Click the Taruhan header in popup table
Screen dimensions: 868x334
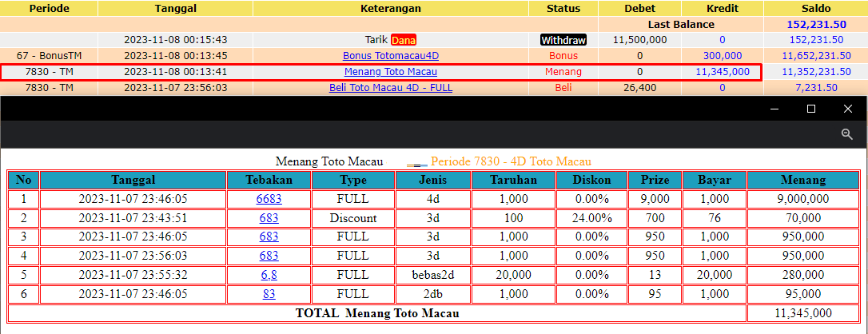tap(514, 180)
